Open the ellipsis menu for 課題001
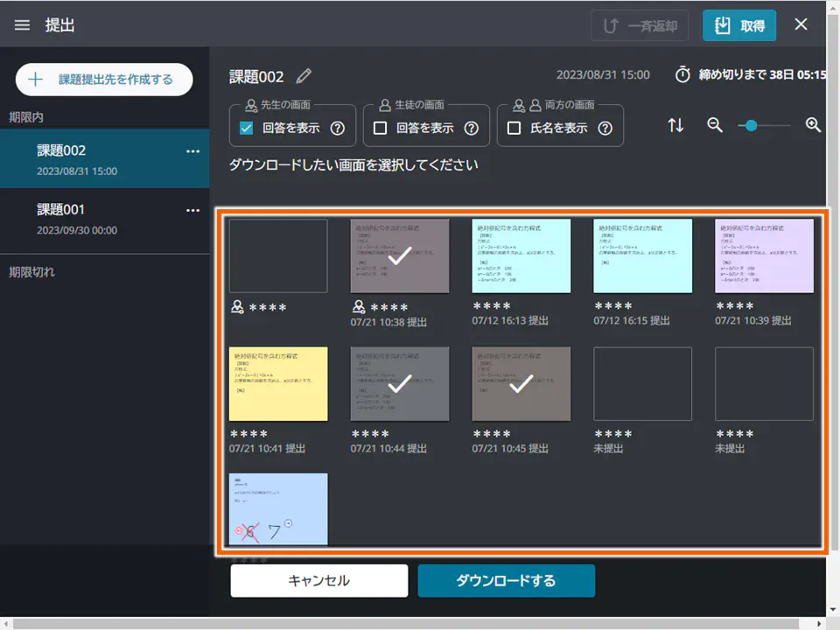The height and width of the screenshot is (630, 840). tap(192, 210)
